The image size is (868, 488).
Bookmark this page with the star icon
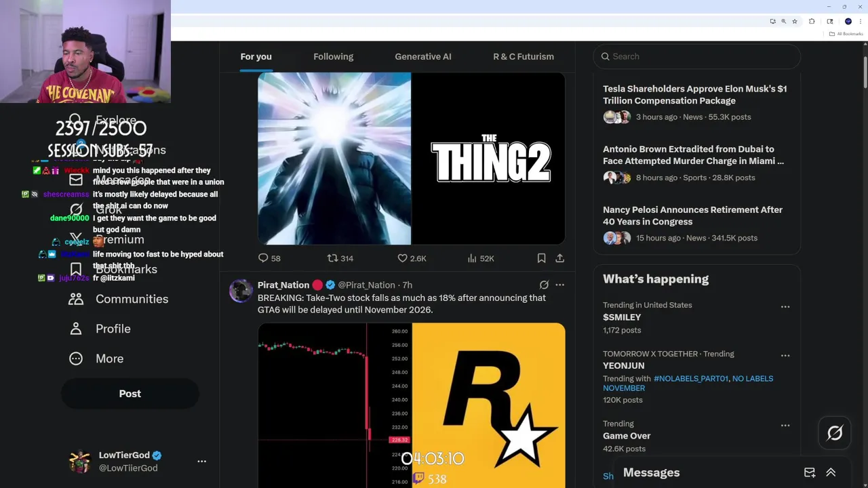pos(795,21)
